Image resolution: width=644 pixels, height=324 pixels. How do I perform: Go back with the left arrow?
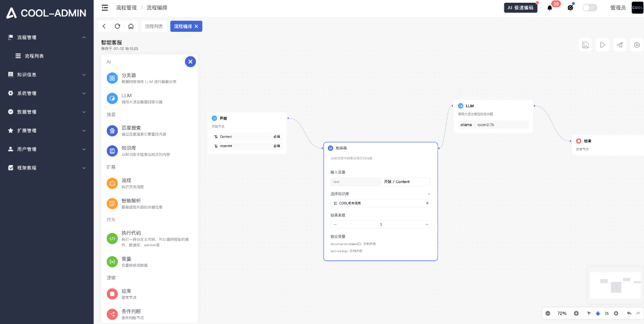pos(104,26)
